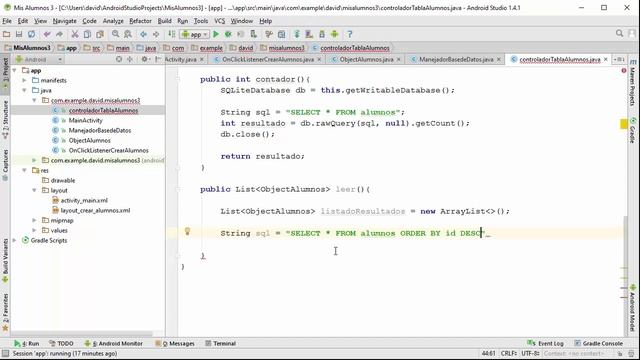This screenshot has height=360, width=640.
Task: Select MainActivity in project tree
Action: point(85,120)
